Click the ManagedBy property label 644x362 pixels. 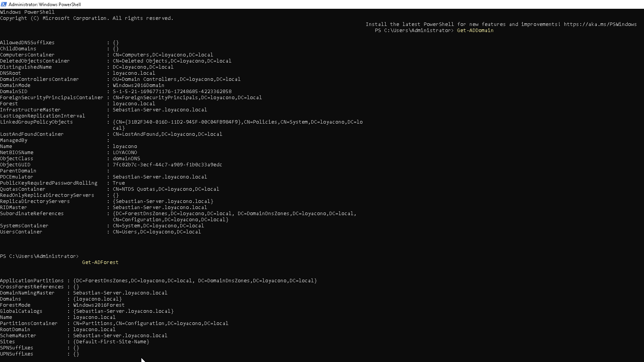(x=14, y=140)
